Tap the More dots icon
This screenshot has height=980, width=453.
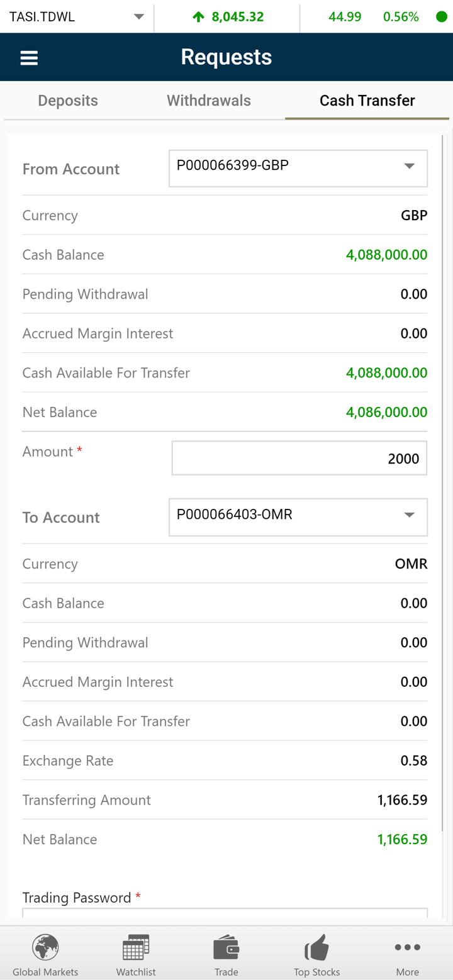coord(407,947)
